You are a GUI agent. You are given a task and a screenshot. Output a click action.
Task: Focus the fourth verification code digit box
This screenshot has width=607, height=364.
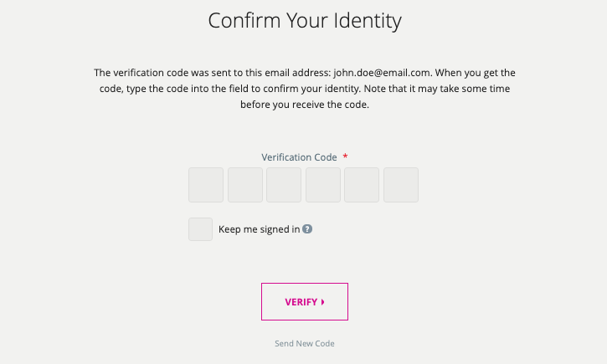pos(323,185)
